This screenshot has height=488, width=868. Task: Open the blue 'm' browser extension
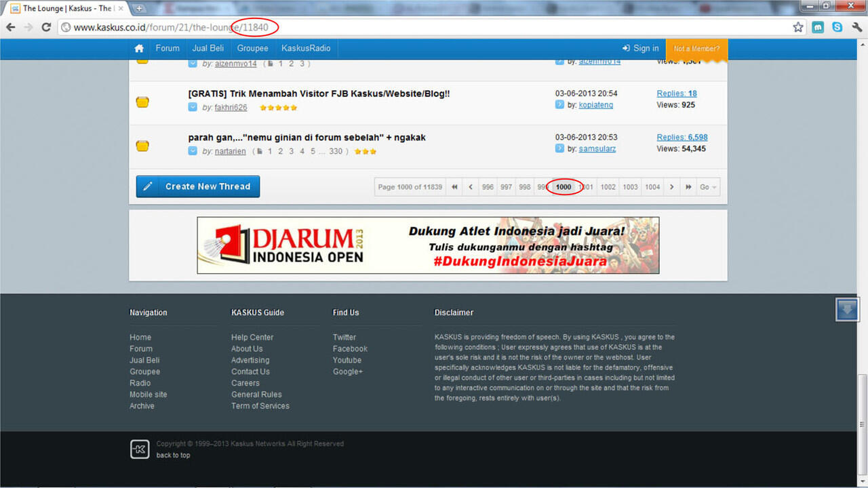[818, 28]
